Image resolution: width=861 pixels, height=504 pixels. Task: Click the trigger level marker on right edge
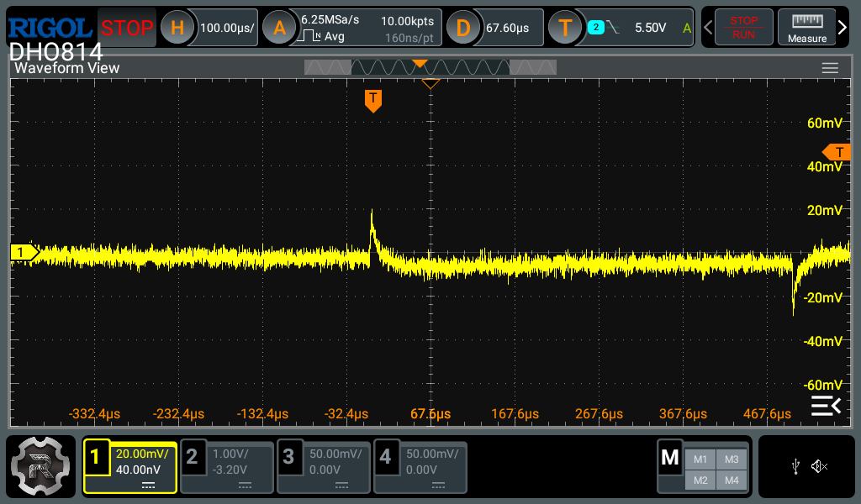837,152
